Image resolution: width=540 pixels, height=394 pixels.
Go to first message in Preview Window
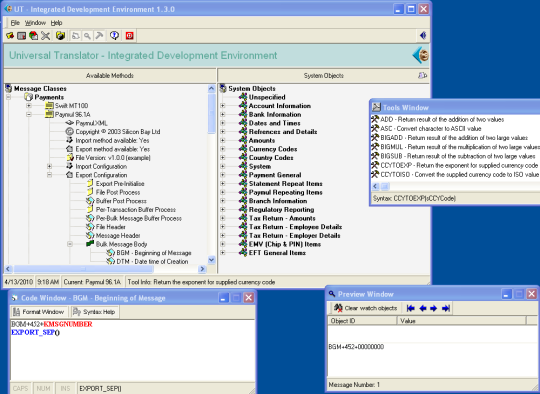tap(411, 308)
